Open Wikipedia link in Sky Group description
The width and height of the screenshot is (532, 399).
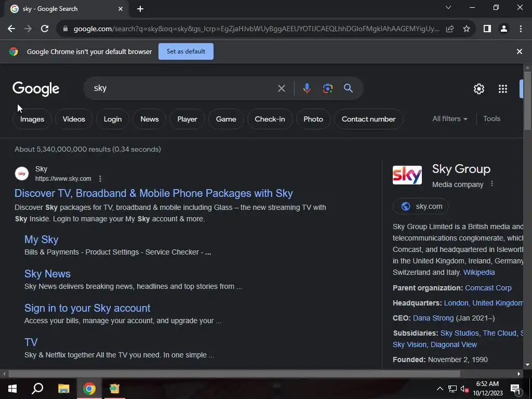(x=479, y=272)
